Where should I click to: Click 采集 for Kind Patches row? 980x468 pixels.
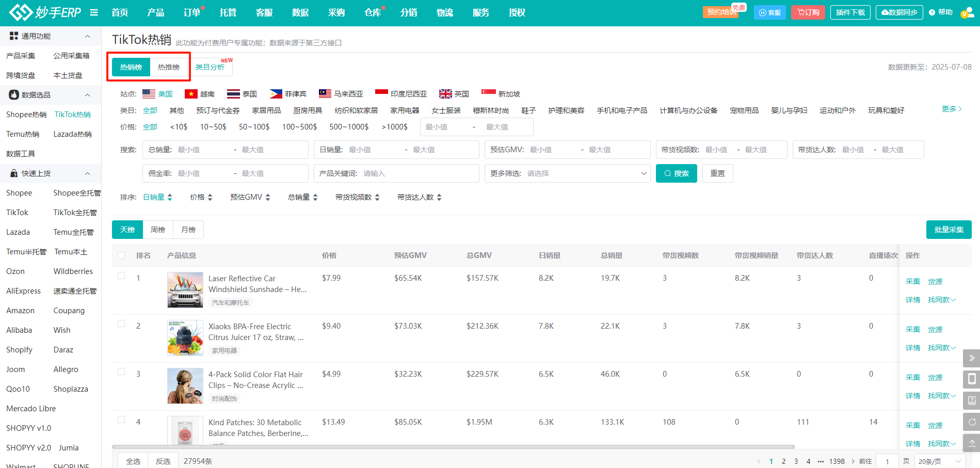pyautogui.click(x=913, y=426)
